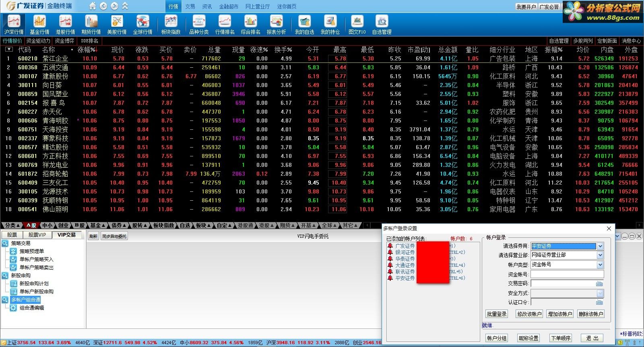This screenshot has width=644, height=347.
Task: Open column selector dropdown left of 代码
Action: pyautogui.click(x=9, y=50)
